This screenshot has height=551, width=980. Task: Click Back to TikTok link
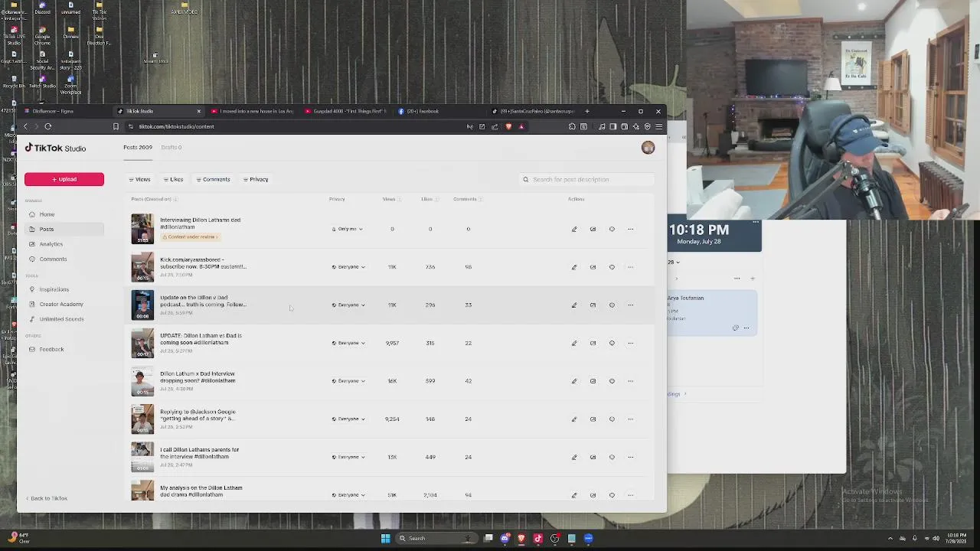pos(47,498)
